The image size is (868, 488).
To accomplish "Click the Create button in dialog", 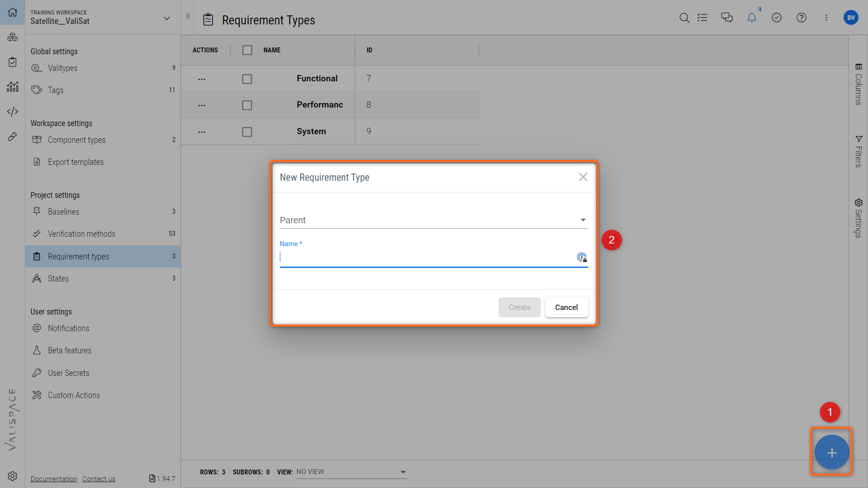I will click(519, 307).
